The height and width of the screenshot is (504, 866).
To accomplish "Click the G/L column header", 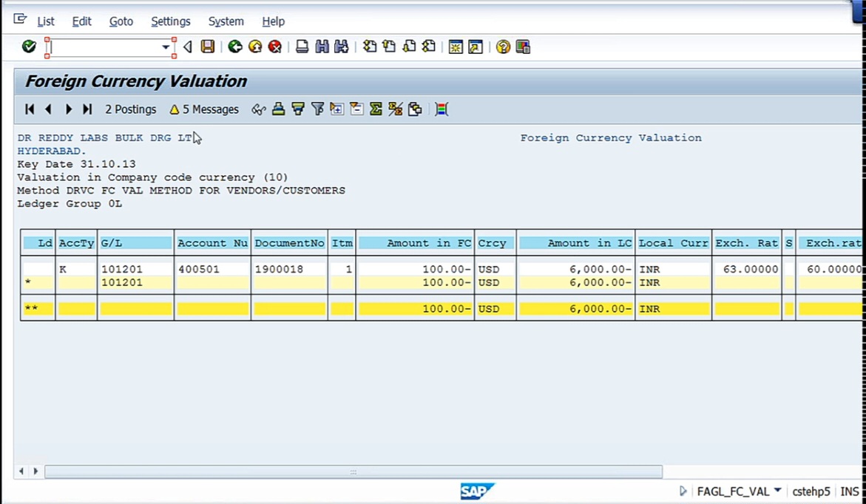I will tap(136, 243).
